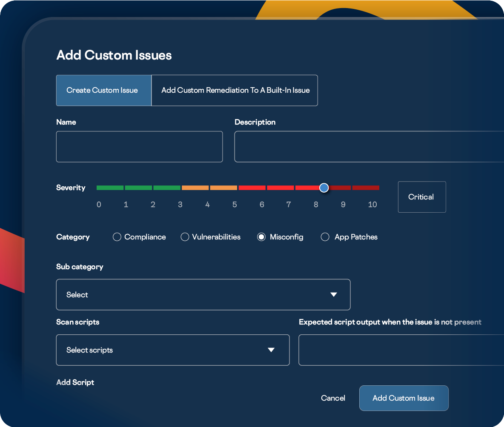Click the Critical severity label box

pos(421,197)
